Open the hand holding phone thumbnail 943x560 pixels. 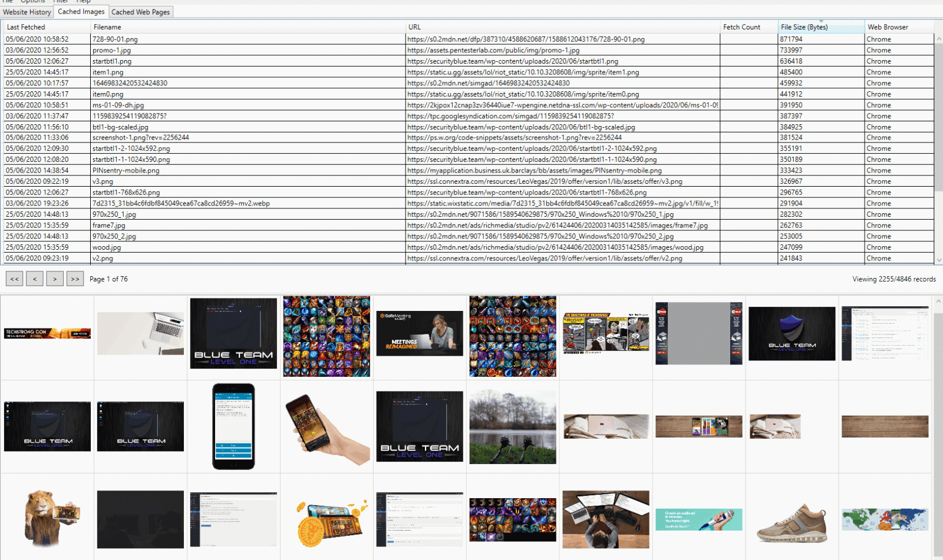327,428
